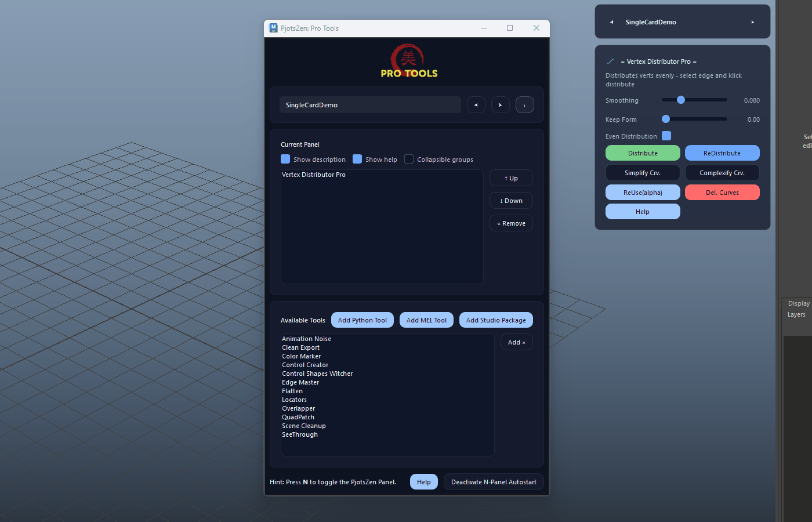
Task: Click Complexify Crv. button
Action: pos(722,173)
